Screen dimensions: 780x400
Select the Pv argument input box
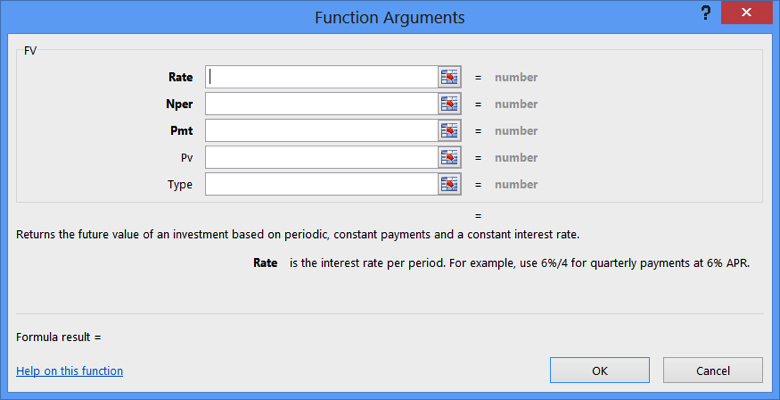point(321,158)
